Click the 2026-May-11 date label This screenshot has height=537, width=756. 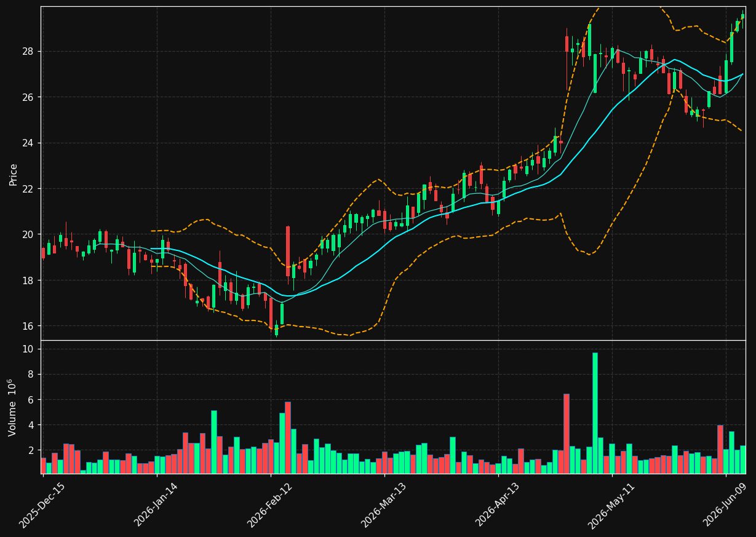[611, 506]
